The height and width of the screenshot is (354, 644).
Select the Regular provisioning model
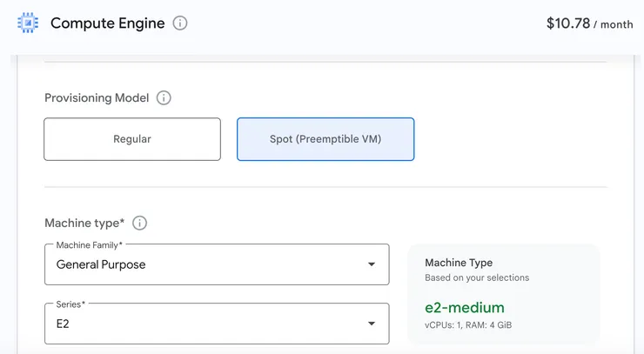pos(132,139)
